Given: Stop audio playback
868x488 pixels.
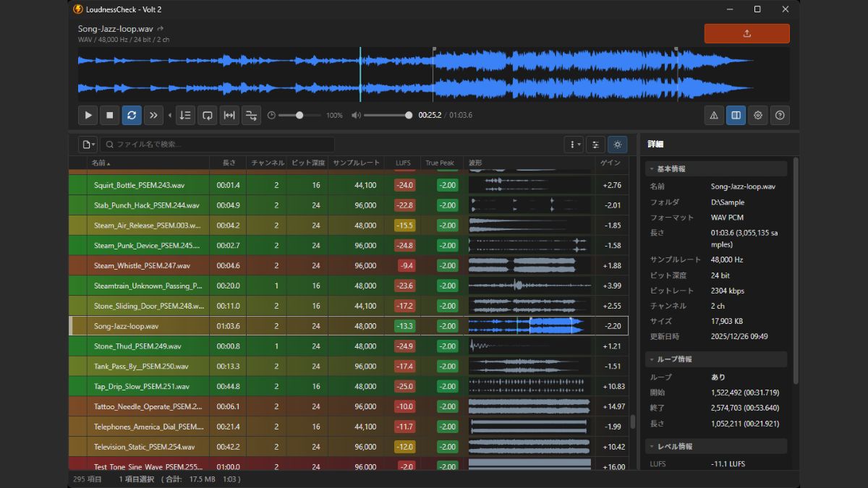Looking at the screenshot, I should [x=110, y=115].
